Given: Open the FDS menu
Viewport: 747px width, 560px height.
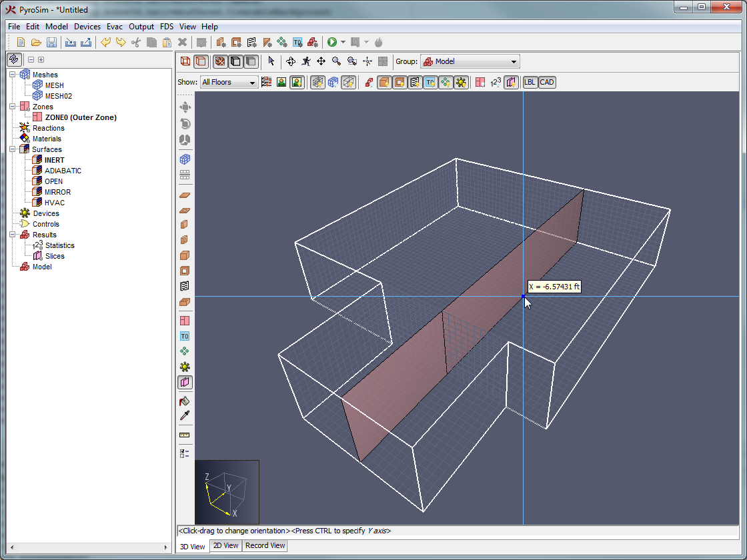Looking at the screenshot, I should pos(167,27).
